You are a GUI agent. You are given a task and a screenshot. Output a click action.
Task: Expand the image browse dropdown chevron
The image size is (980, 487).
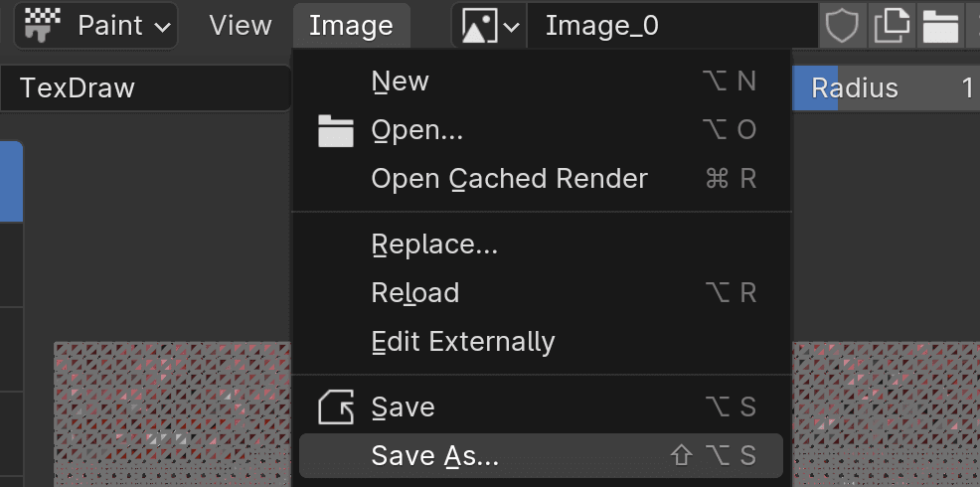point(511,26)
